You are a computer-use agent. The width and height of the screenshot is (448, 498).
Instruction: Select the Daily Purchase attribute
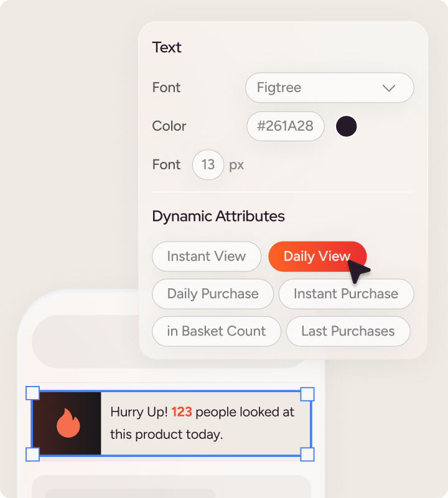tap(213, 294)
